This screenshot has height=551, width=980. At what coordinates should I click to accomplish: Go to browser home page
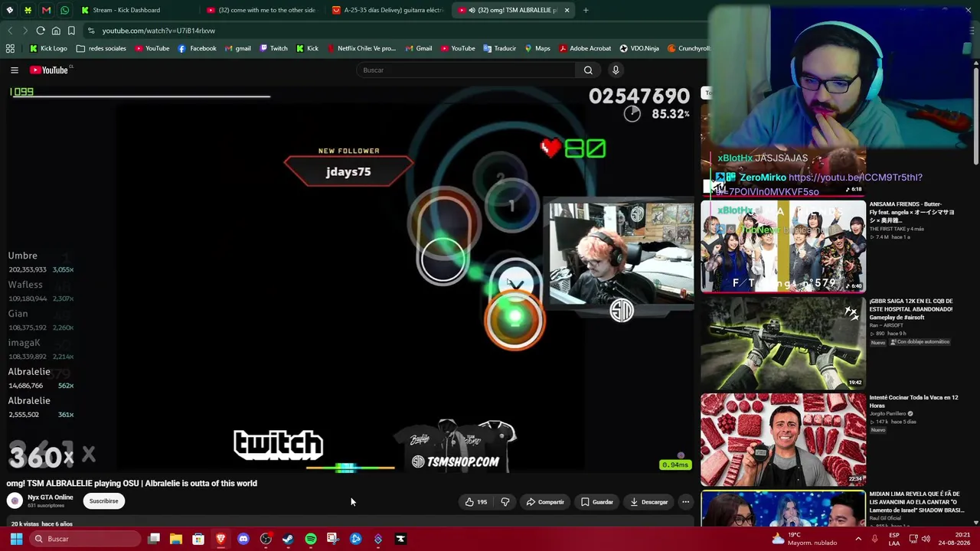coord(56,31)
